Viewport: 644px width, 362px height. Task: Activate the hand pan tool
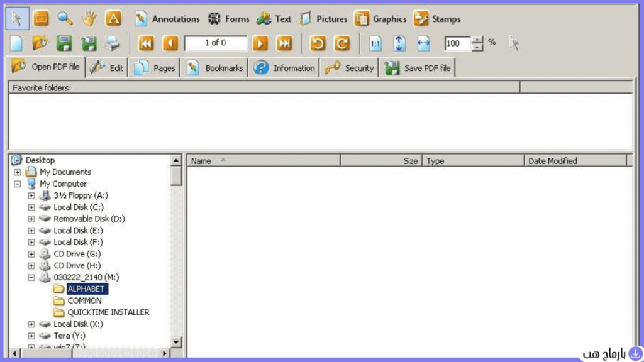[x=89, y=18]
